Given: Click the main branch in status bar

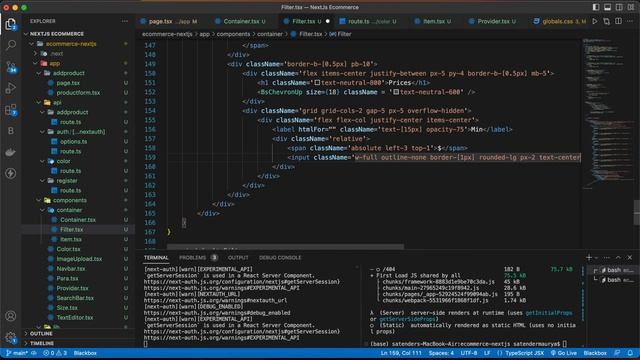Looking at the screenshot, I should 17,353.
